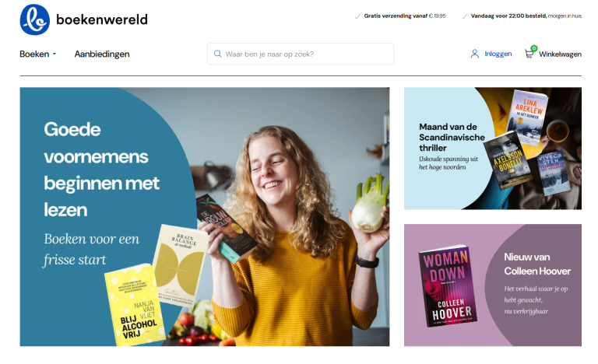
Task: Click the Woman Down book cover
Action: (448, 286)
